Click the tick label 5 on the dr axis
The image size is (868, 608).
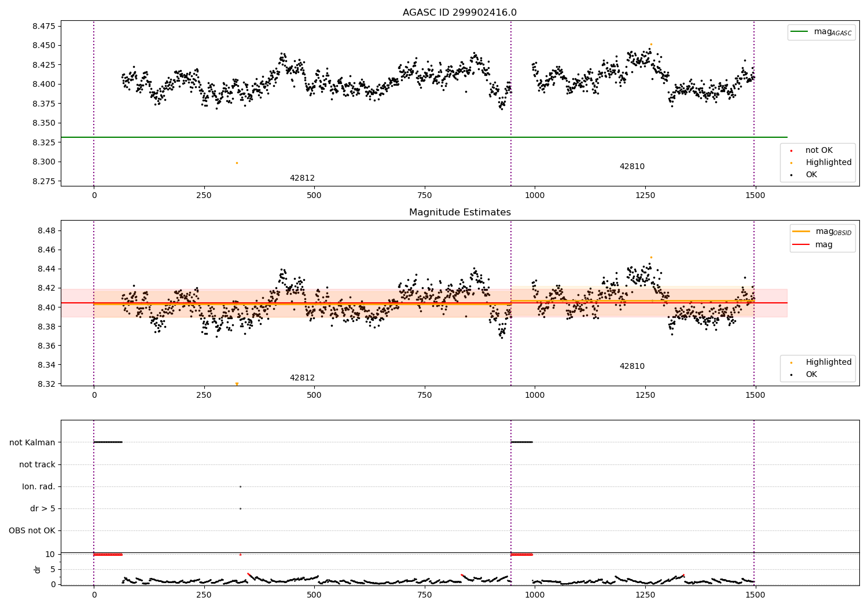[x=53, y=570]
